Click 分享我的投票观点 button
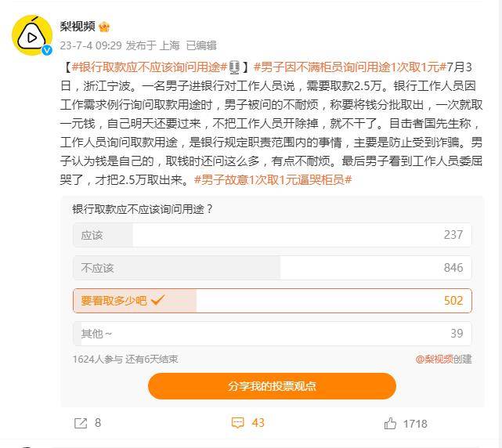Viewport: 502px width, 448px height. tap(272, 386)
